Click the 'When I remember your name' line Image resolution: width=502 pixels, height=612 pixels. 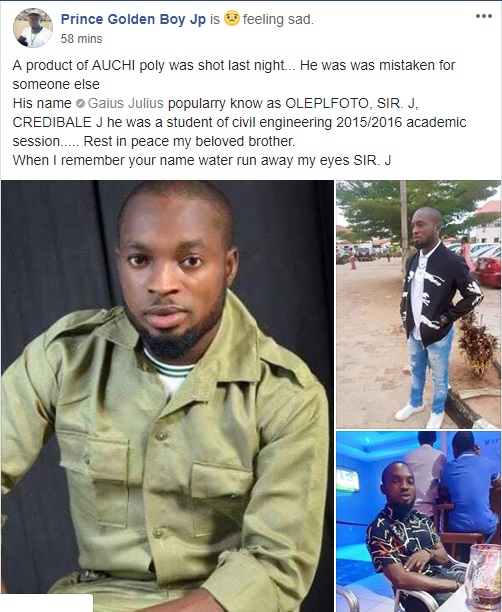point(201,160)
